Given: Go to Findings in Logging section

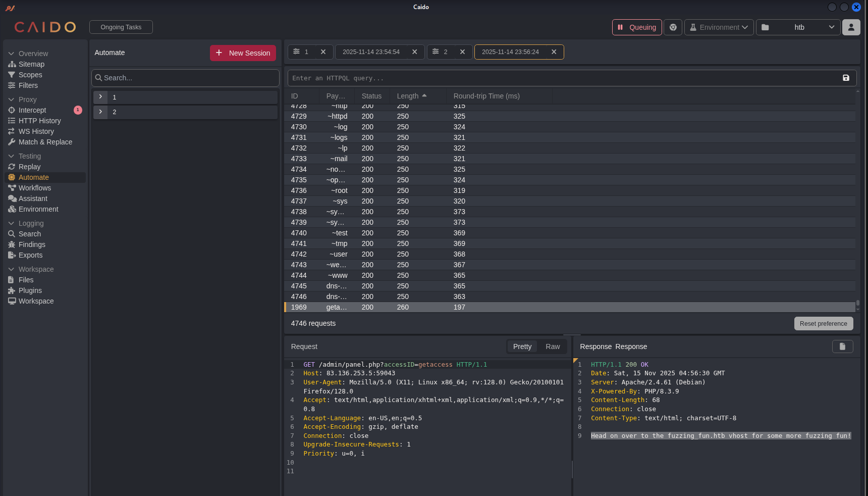Looking at the screenshot, I should point(32,244).
